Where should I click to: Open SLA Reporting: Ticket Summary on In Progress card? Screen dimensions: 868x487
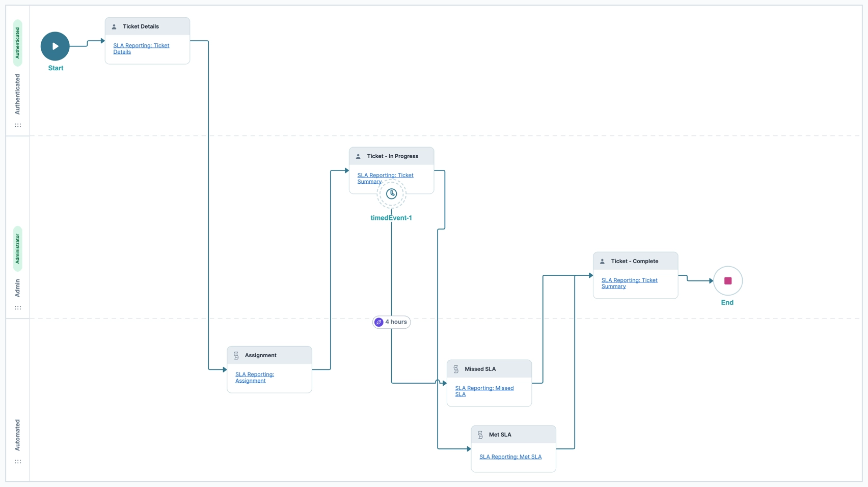pyautogui.click(x=385, y=178)
